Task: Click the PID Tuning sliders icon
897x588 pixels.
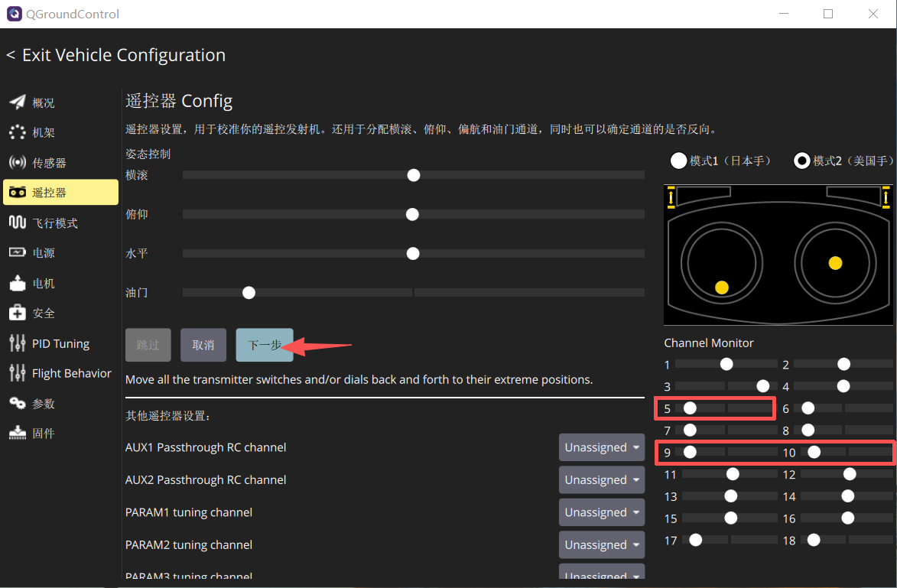Action: [17, 343]
